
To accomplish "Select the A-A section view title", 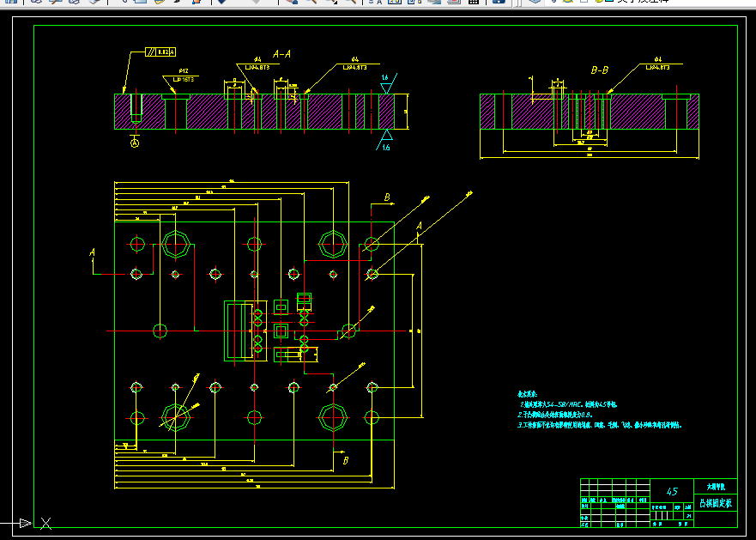I will pyautogui.click(x=282, y=54).
